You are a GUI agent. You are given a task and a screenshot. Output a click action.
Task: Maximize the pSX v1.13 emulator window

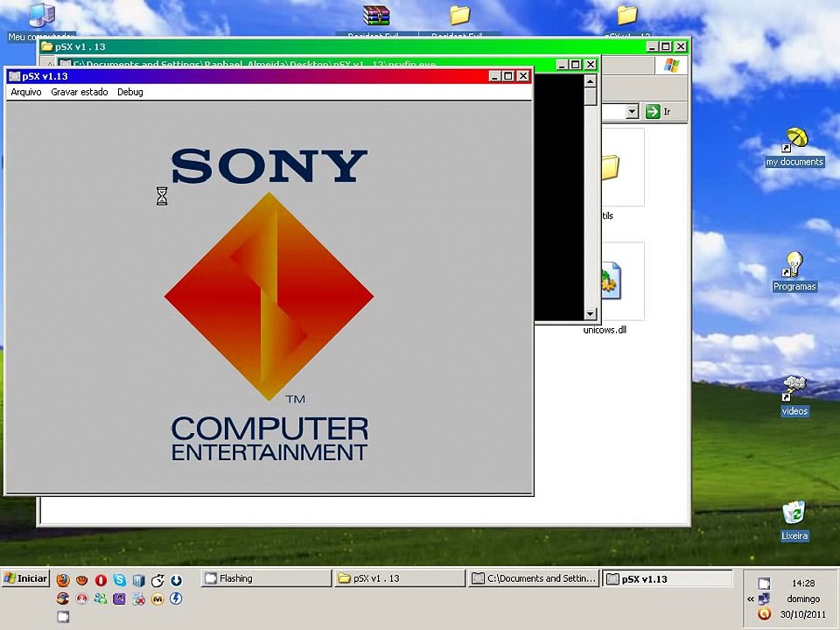508,76
